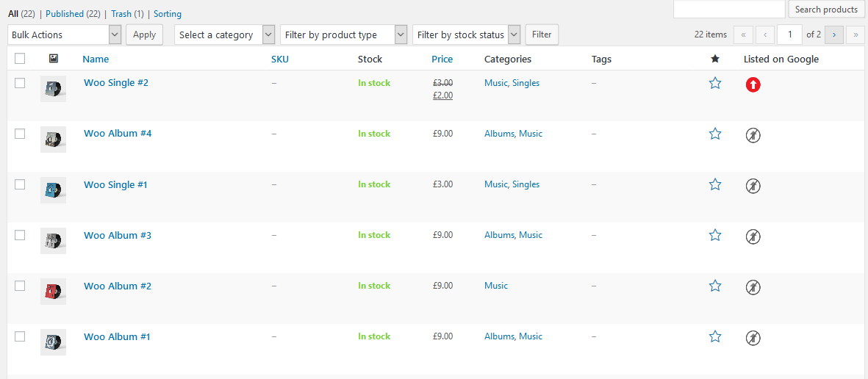The width and height of the screenshot is (868, 379).
Task: Open Filter by stock status dropdown
Action: click(x=467, y=35)
